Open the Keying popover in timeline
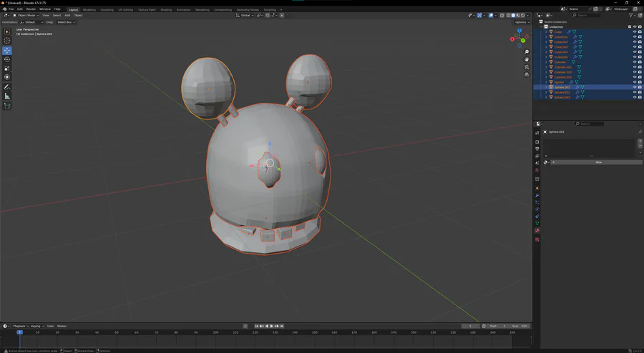Screen dimensions: 644x353 tap(36, 326)
